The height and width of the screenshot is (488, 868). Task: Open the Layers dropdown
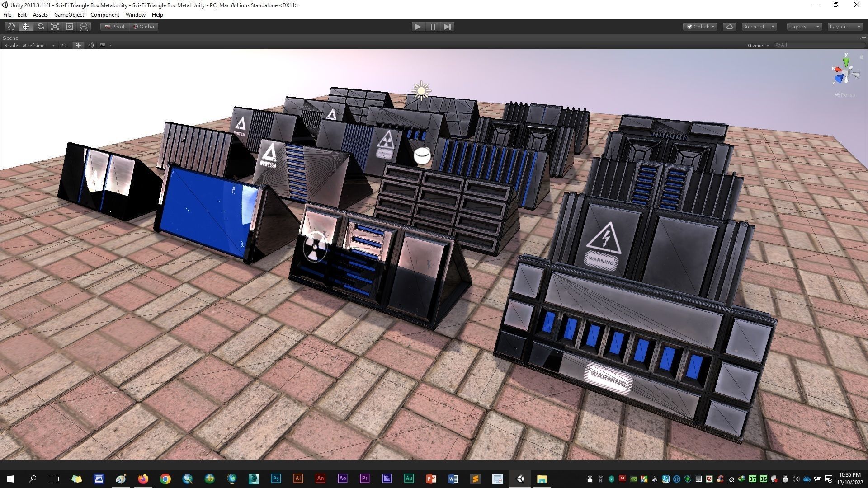coord(803,27)
